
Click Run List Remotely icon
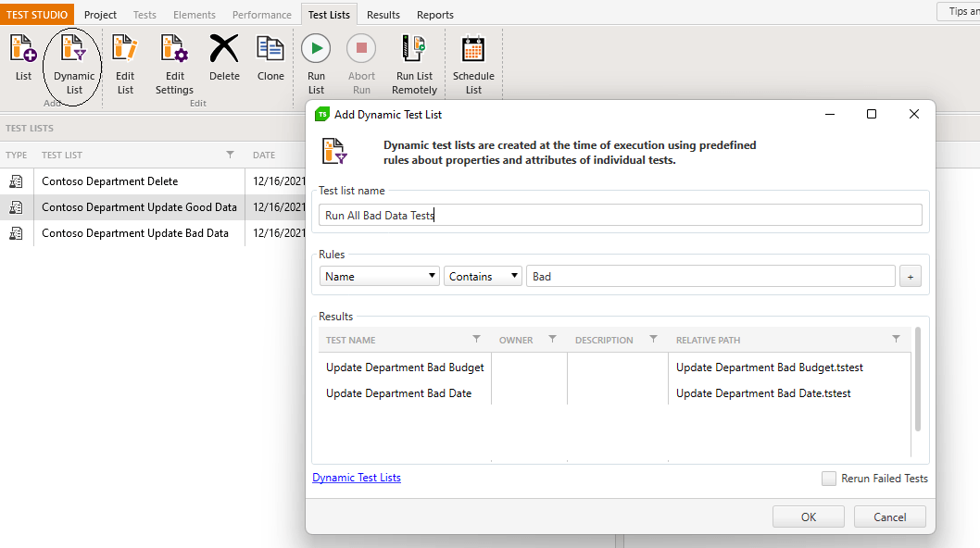tap(414, 48)
